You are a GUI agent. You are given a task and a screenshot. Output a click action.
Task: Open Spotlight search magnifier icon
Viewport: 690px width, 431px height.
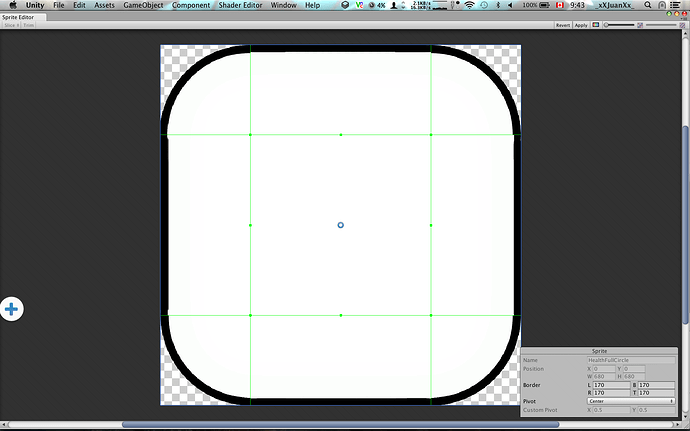click(647, 5)
